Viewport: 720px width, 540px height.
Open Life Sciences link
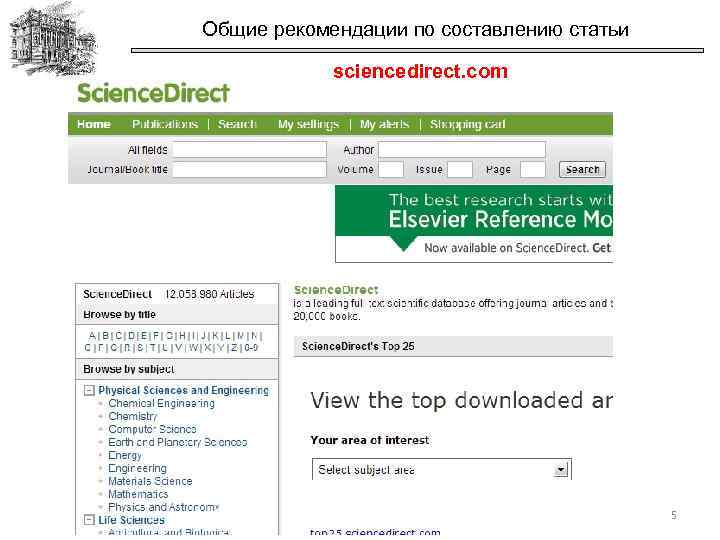(131, 520)
